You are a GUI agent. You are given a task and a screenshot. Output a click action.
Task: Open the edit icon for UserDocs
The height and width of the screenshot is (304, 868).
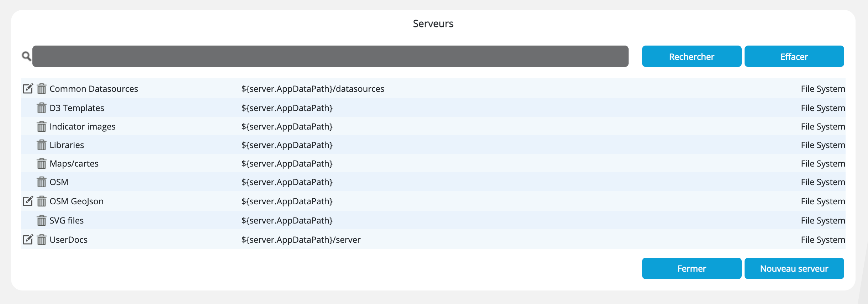click(x=28, y=240)
